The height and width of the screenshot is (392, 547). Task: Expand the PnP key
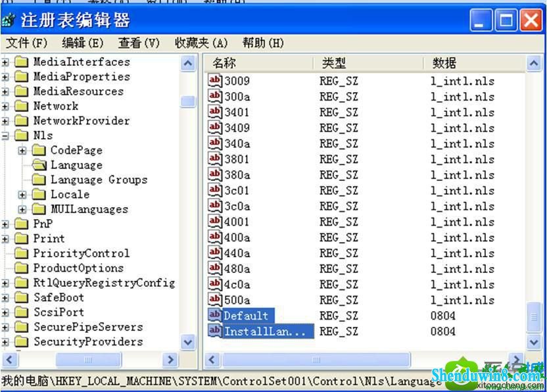pyautogui.click(x=5, y=224)
